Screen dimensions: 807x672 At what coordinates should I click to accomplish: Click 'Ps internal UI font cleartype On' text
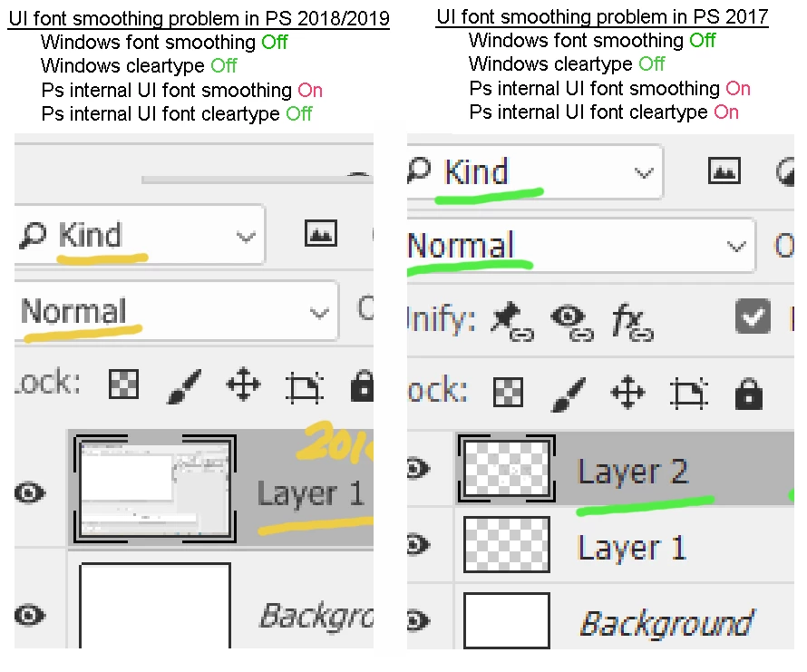604,112
